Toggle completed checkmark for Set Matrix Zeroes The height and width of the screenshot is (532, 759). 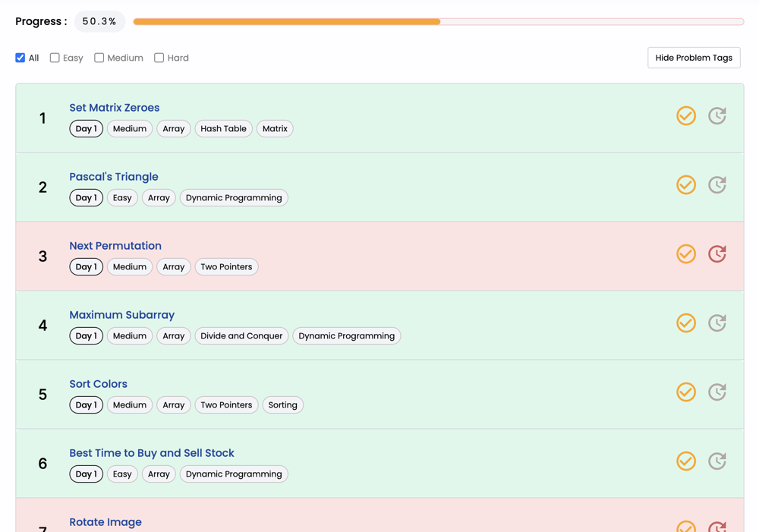pos(686,116)
